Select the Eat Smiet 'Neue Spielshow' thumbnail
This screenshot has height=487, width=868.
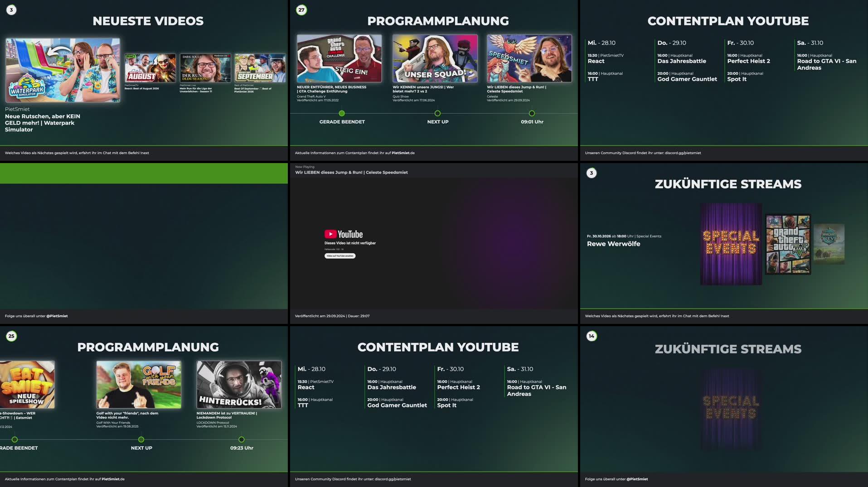pos(27,385)
